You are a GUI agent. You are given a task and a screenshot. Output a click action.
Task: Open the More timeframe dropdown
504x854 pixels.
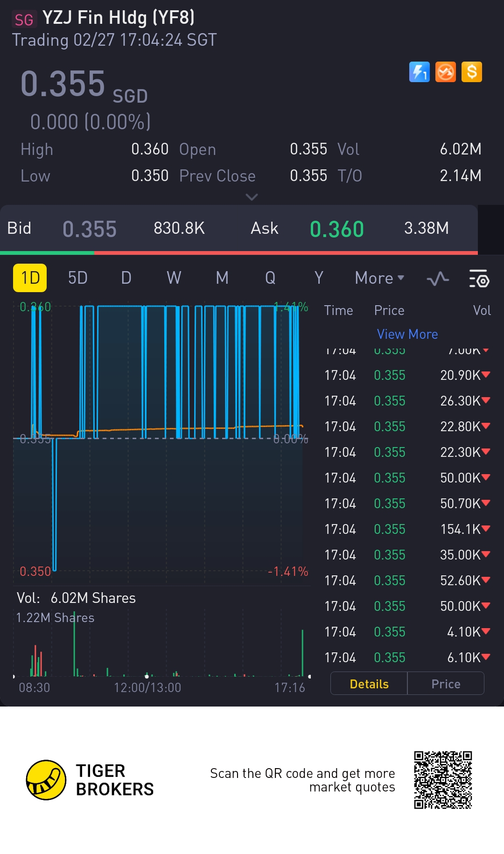pos(379,278)
